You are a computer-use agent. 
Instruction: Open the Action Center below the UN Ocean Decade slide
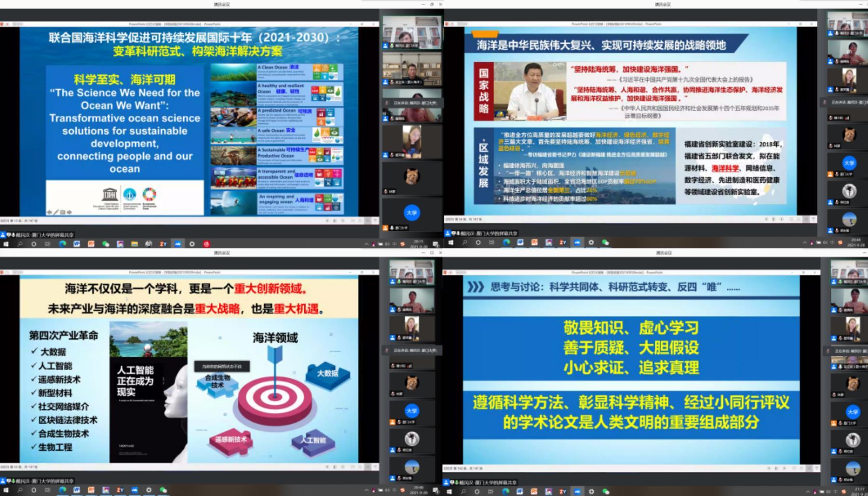pos(435,244)
